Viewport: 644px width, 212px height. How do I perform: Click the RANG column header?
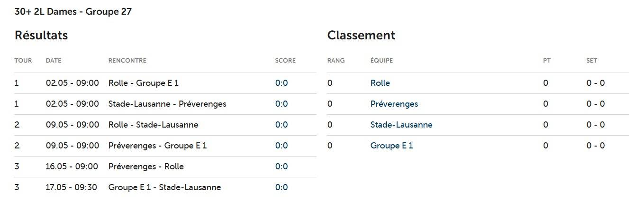point(336,61)
